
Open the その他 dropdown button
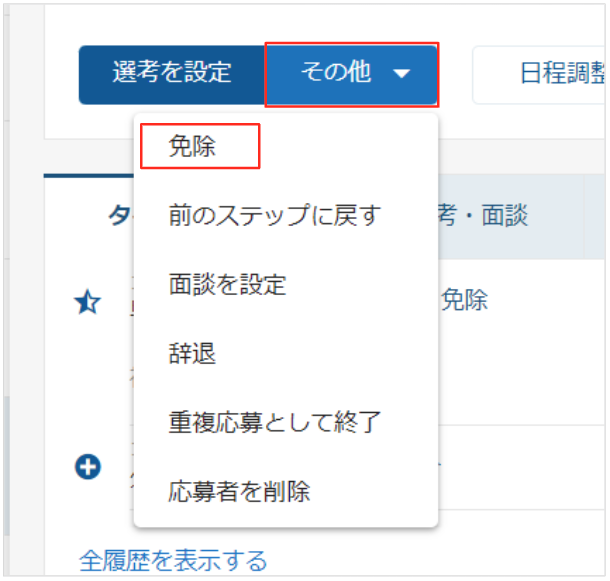click(352, 74)
